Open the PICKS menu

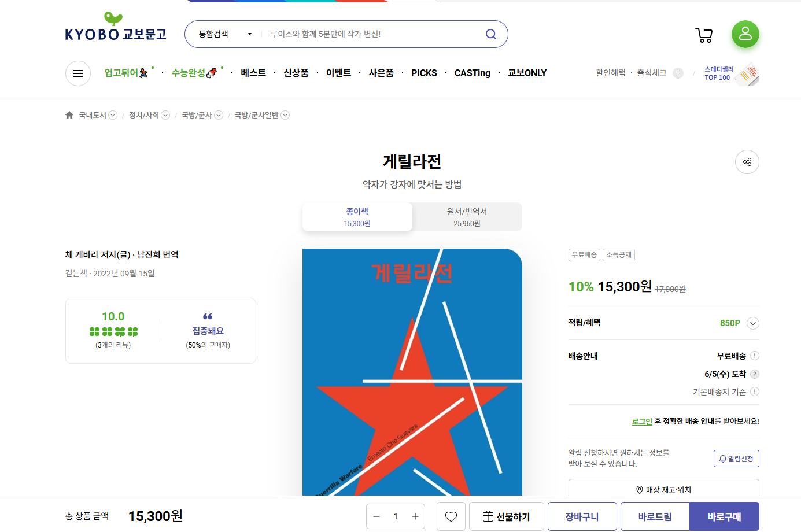click(424, 73)
